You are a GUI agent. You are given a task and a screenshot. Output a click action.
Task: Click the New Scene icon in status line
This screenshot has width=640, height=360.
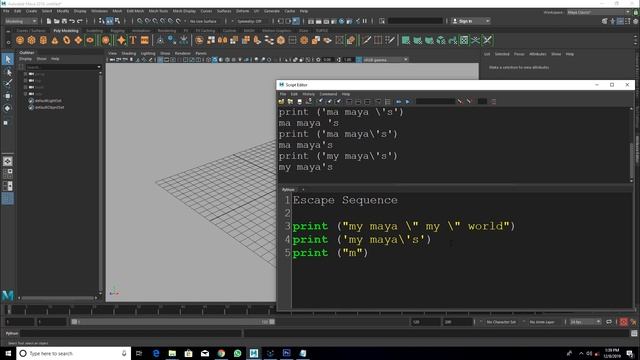coord(49,21)
